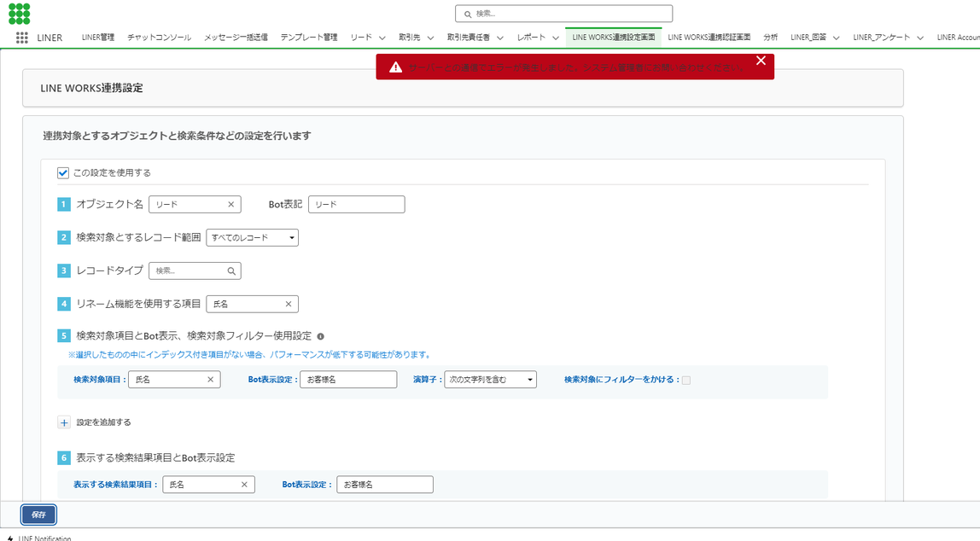Click the Bot表記 input field
Screen dimensions: 980x541
356,204
